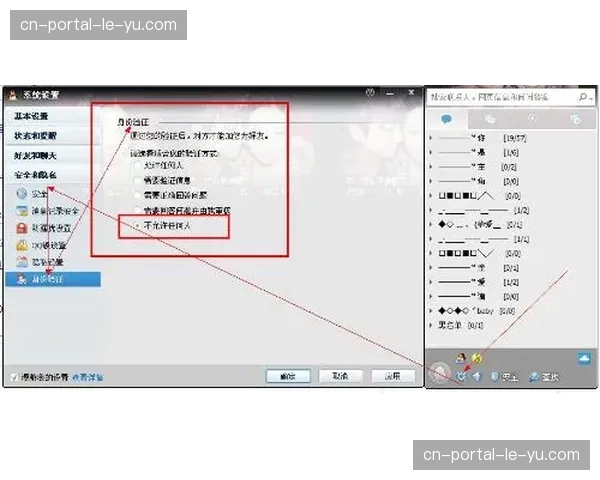Expand the squares group with upward peak

tap(431, 196)
